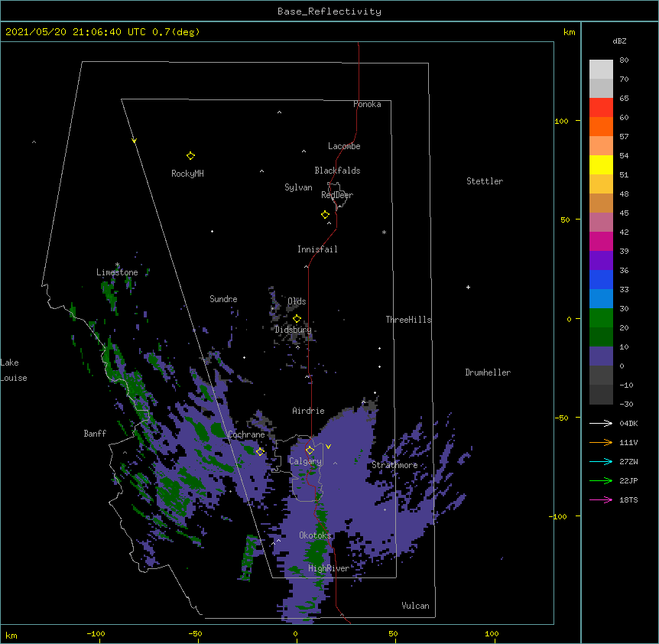Click the HighRiver label

click(x=329, y=568)
